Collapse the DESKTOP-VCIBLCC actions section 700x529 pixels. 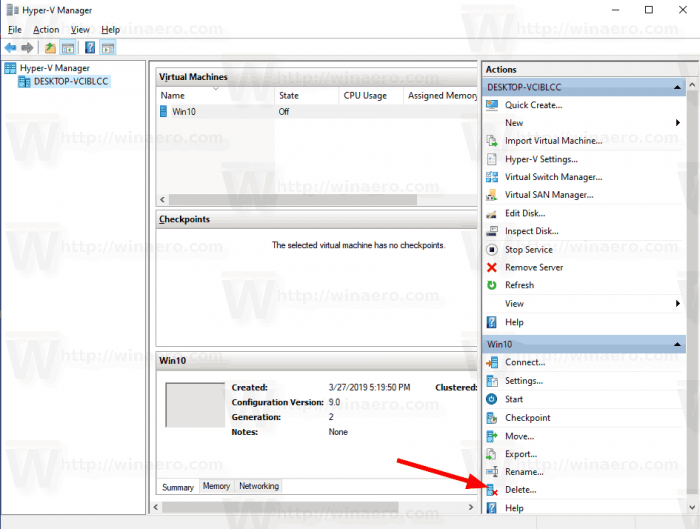coord(679,88)
